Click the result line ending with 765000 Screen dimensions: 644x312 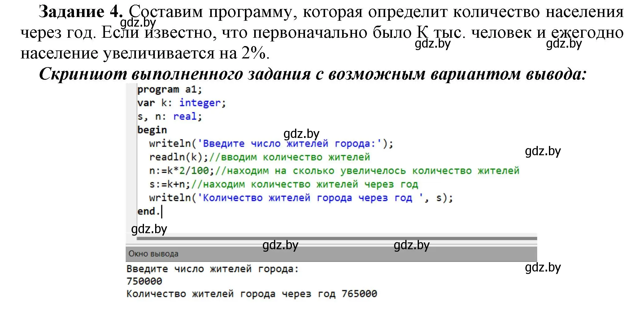[x=252, y=294]
